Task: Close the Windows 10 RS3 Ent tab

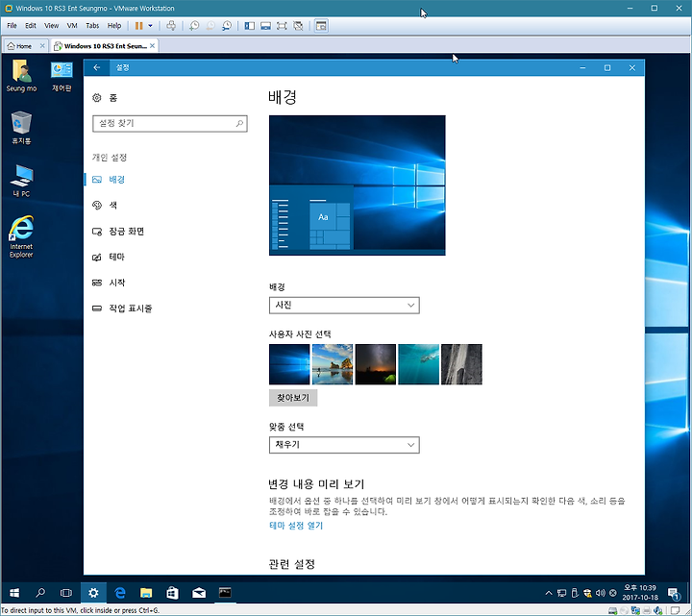Action: (152, 45)
